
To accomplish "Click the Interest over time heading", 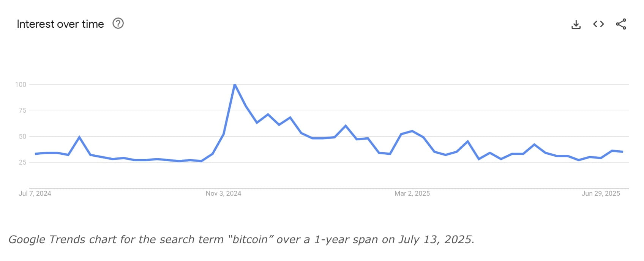I will click(x=60, y=24).
